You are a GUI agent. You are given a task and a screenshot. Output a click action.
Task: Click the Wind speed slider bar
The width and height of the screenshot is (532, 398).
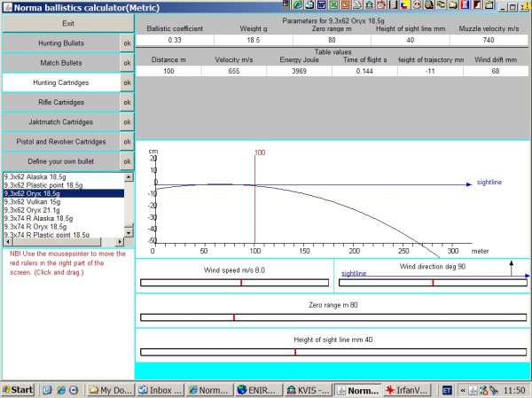[234, 283]
